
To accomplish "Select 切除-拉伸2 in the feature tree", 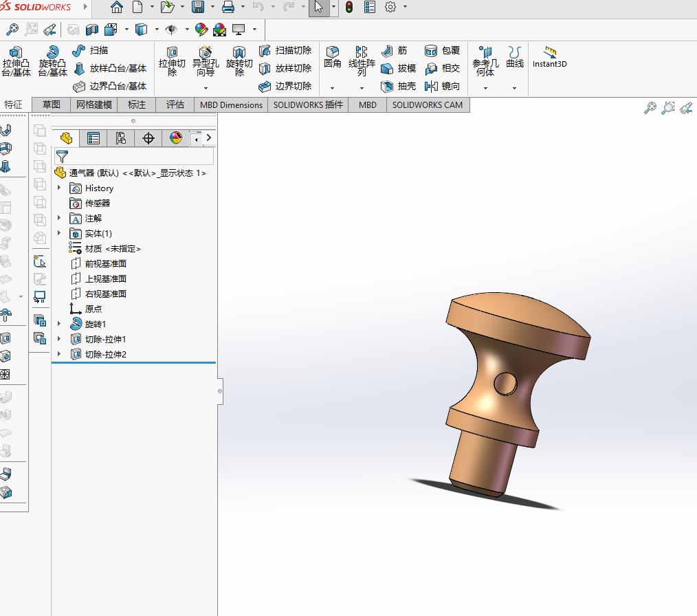I will (105, 354).
